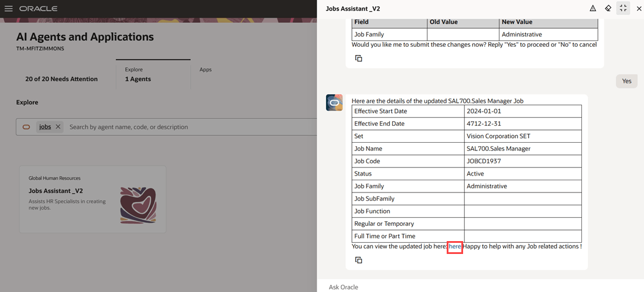Click the 4712-12-31 end date cell
This screenshot has height=292, width=644.
pos(523,123)
